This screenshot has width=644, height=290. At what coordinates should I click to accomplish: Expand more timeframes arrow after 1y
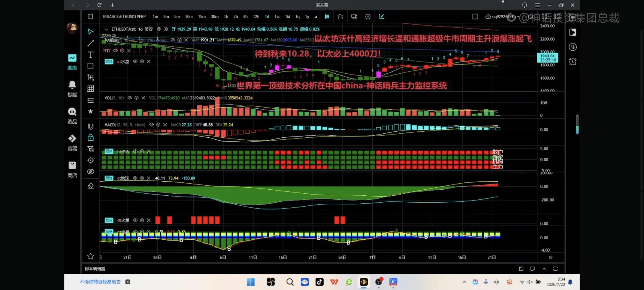point(316,17)
